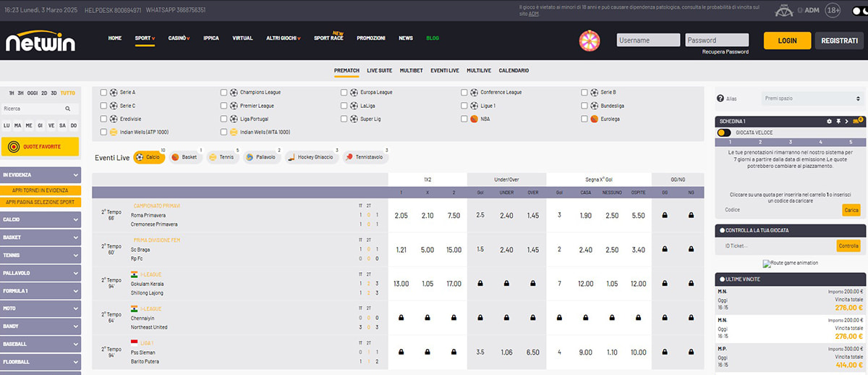868x375 pixels.
Task: Check the Europa League checkbox
Action: tap(344, 93)
